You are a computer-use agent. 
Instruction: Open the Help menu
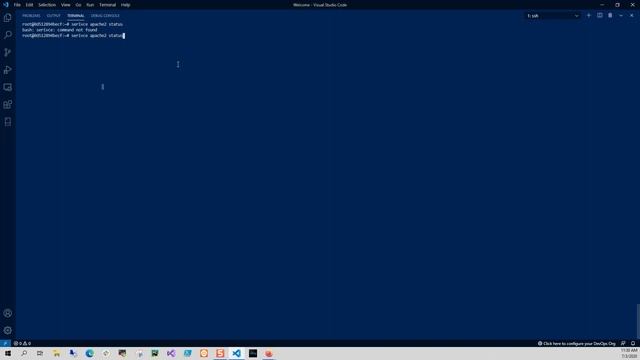coord(125,5)
